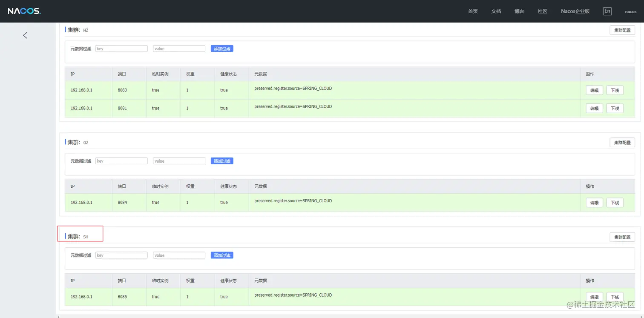Switch language with the En button
This screenshot has height=318, width=644.
607,11
